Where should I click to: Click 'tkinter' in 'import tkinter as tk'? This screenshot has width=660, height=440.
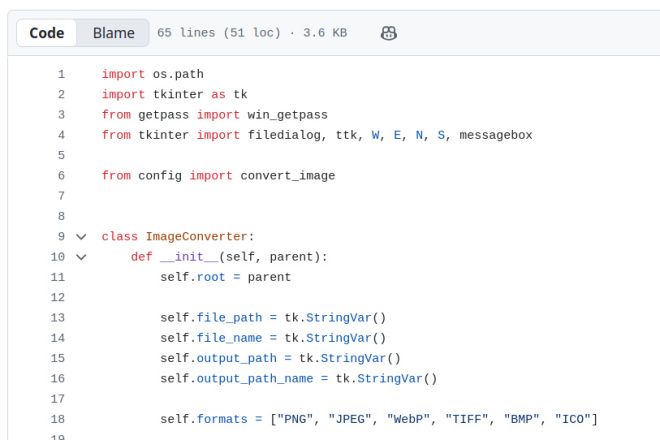[x=178, y=94]
